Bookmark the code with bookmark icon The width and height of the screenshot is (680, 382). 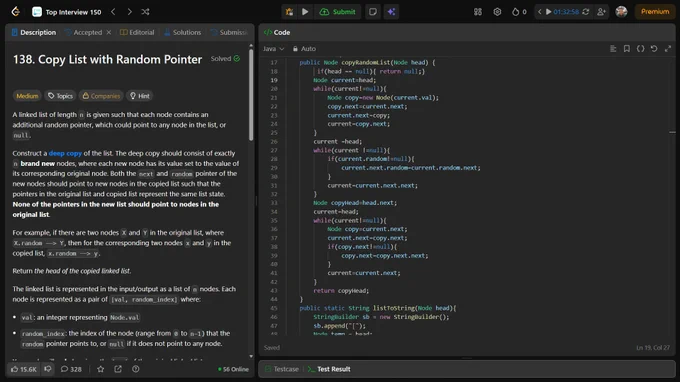click(x=627, y=49)
